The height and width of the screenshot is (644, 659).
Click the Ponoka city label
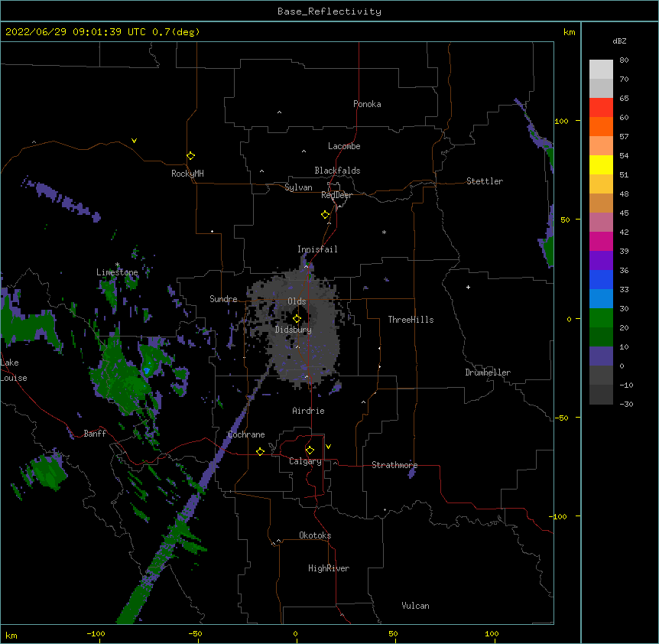[x=367, y=104]
